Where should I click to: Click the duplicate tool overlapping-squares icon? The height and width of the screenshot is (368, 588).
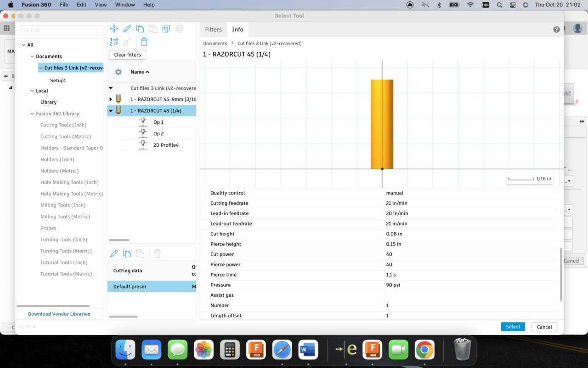pyautogui.click(x=166, y=29)
